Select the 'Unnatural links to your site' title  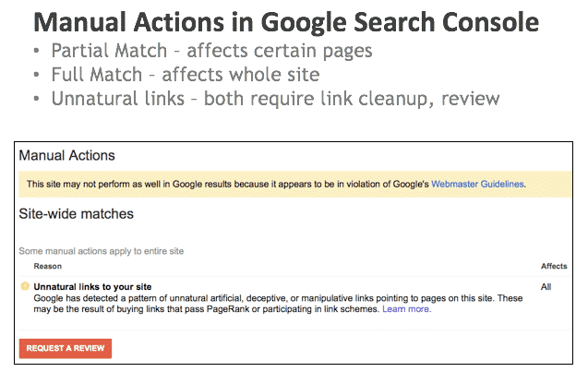pos(92,287)
